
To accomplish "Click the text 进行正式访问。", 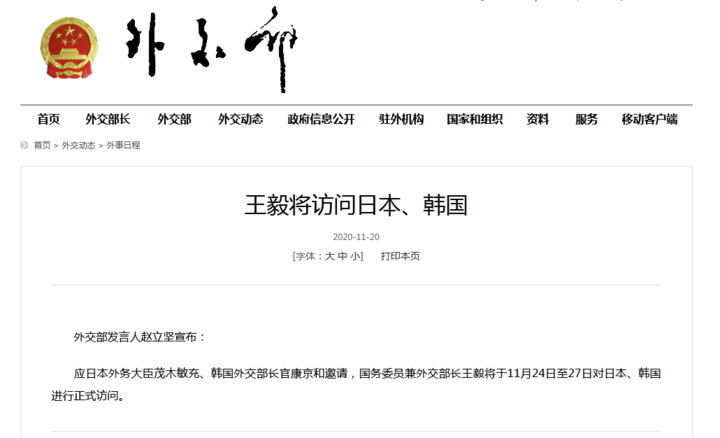I will coord(88,396).
